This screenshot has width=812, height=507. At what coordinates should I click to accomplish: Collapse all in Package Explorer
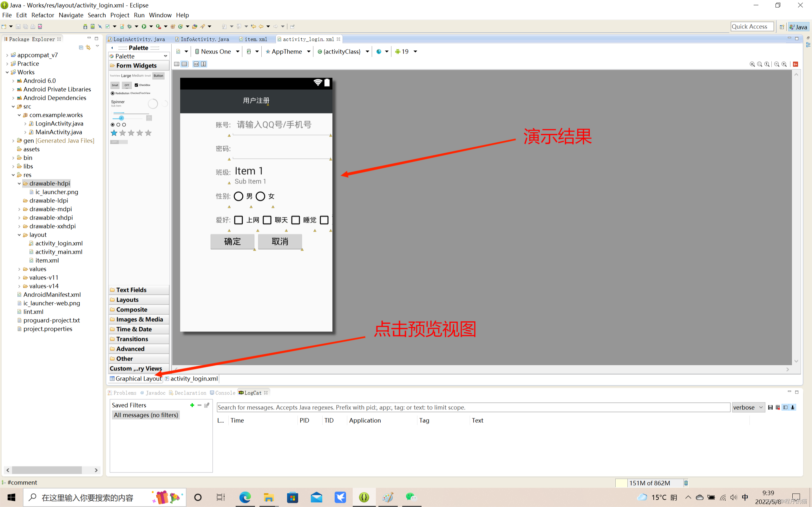point(81,48)
